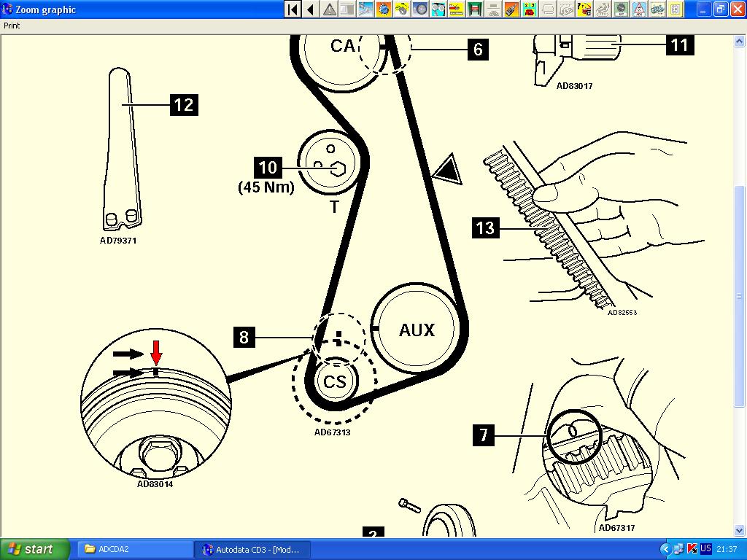
Task: Switch to the Autodata CD3 taskbar button
Action: click(x=252, y=549)
